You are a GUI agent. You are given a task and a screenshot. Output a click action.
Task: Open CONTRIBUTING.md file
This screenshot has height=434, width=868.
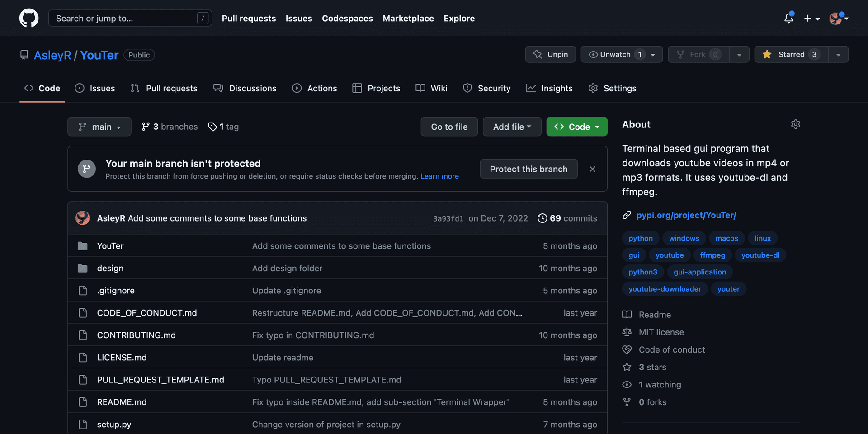137,335
